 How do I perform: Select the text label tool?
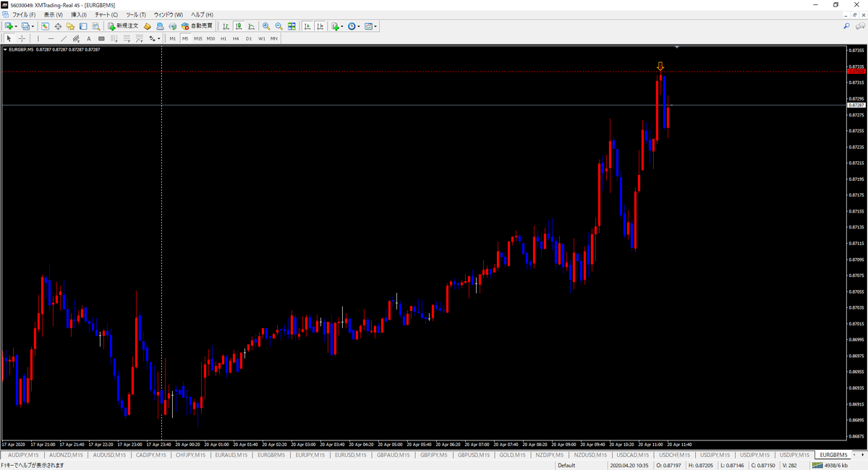(x=101, y=38)
